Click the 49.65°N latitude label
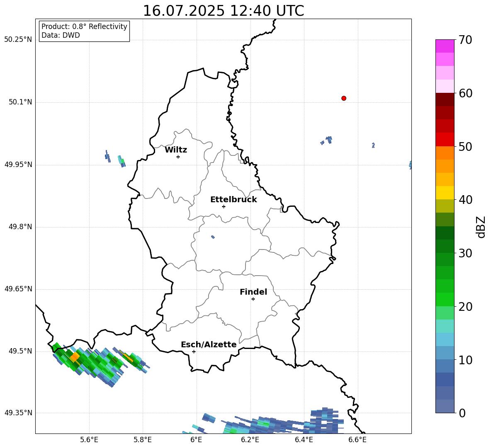This screenshot has width=491, height=448. (x=18, y=289)
